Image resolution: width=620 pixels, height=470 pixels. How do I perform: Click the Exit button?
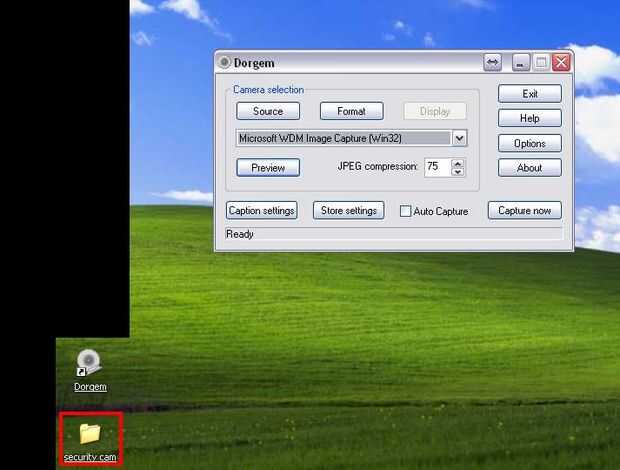(x=529, y=94)
